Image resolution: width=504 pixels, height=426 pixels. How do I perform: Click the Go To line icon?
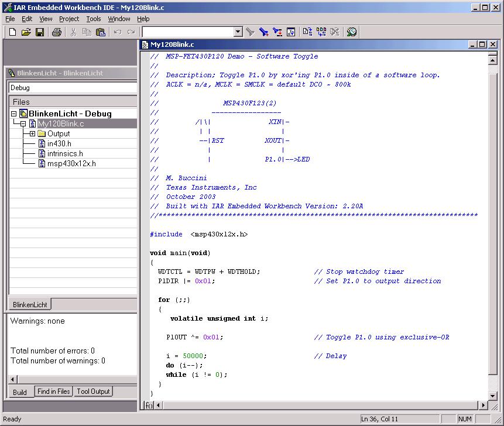(x=291, y=32)
